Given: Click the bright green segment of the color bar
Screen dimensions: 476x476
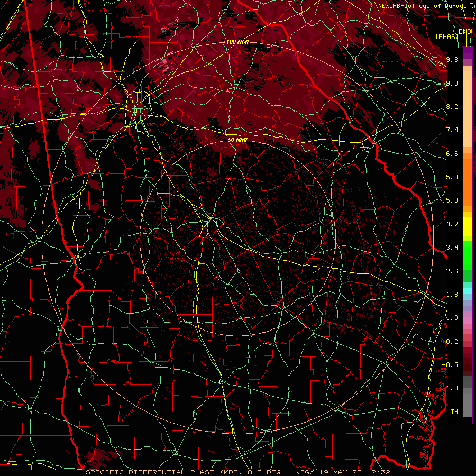Looking at the screenshot, I should [x=467, y=255].
